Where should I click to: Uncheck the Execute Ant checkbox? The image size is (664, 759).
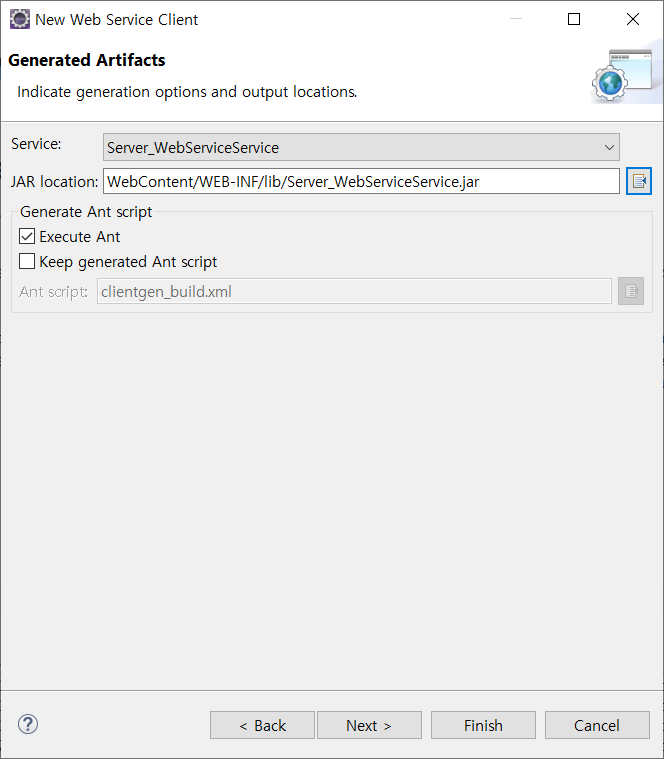(27, 236)
